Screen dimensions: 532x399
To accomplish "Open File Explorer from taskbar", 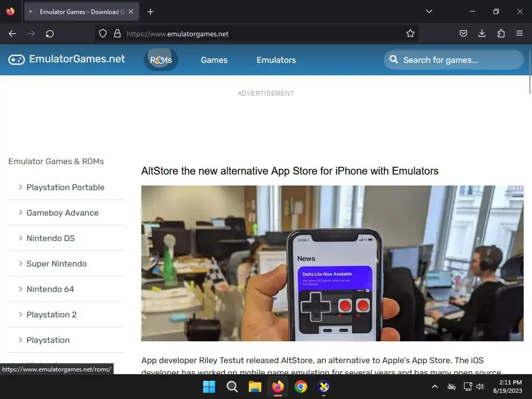I will tap(255, 387).
